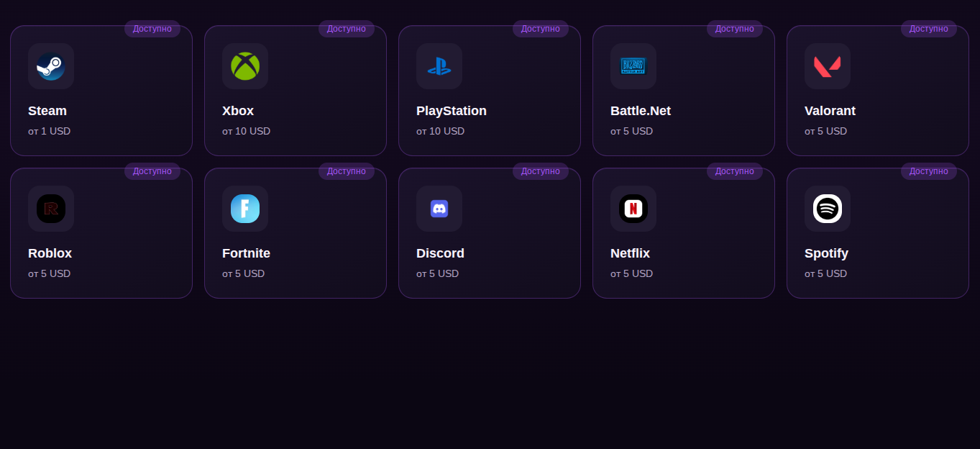The width and height of the screenshot is (980, 449).
Task: Click the red Valorant logo icon
Action: (x=828, y=66)
